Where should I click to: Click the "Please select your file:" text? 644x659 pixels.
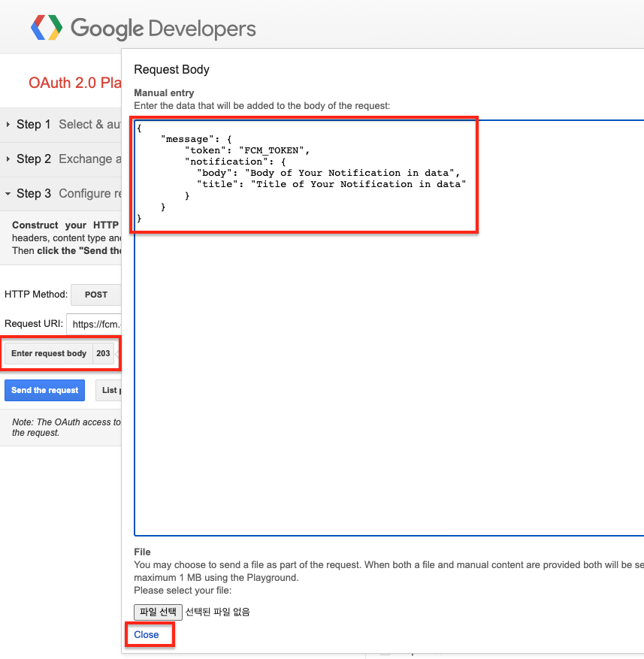183,591
